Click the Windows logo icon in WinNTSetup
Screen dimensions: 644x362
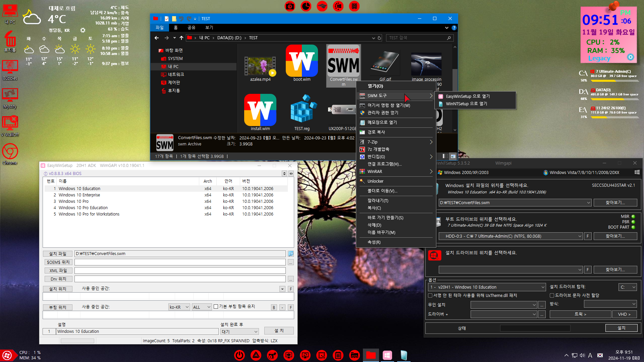637,172
